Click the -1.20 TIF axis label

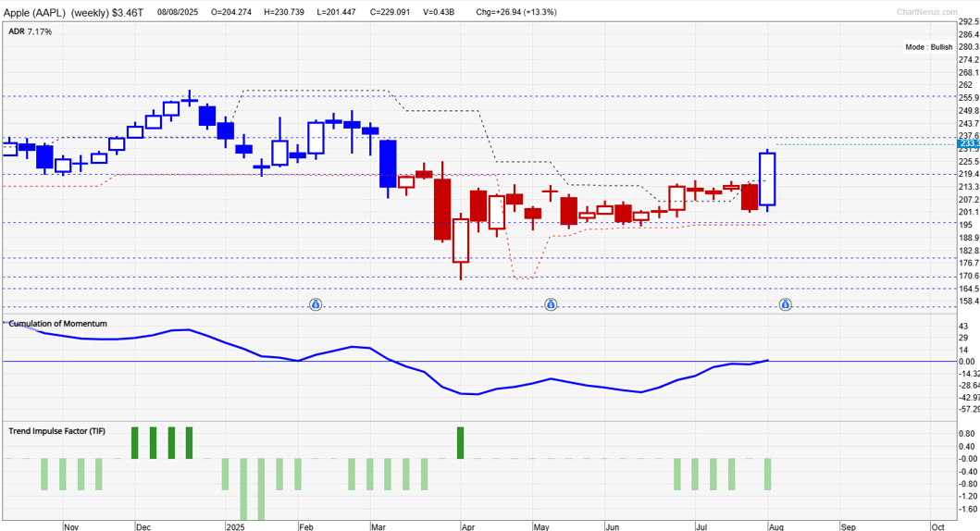pos(969,497)
